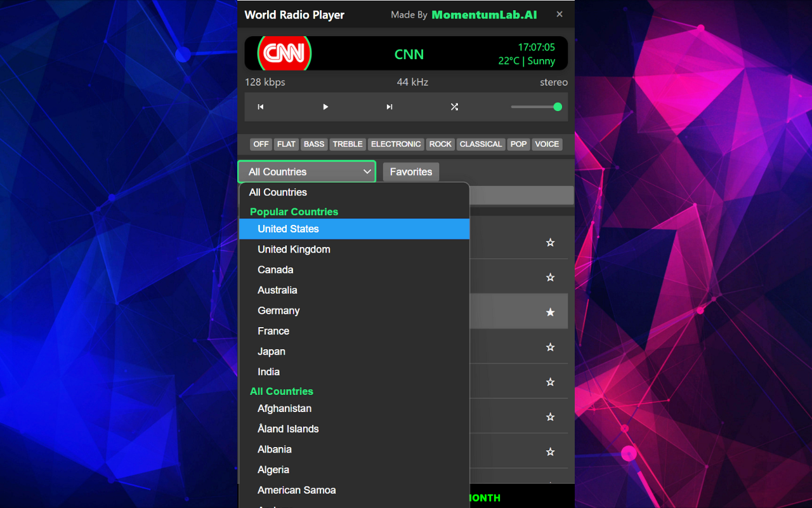Select India from the list

tap(354, 371)
